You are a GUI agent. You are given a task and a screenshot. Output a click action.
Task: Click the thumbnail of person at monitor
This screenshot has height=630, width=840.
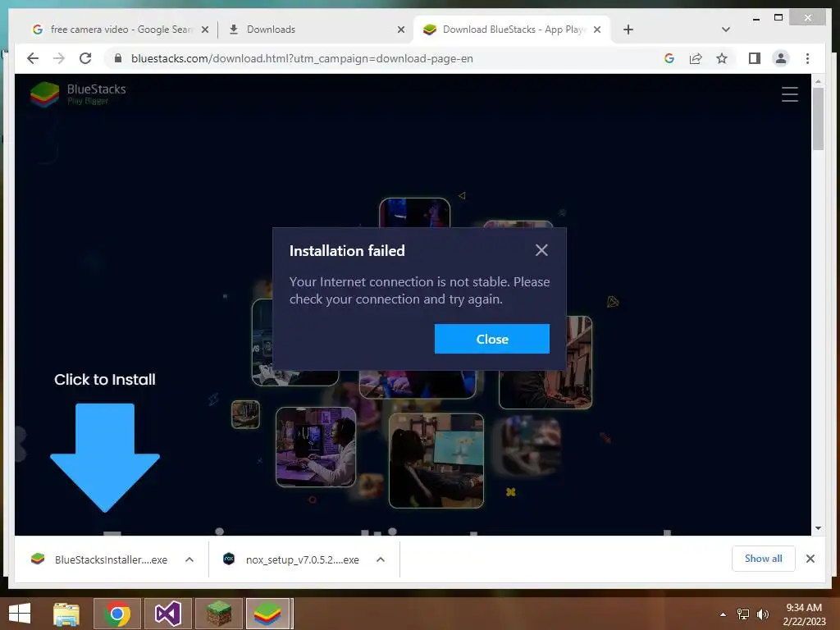tap(436, 461)
